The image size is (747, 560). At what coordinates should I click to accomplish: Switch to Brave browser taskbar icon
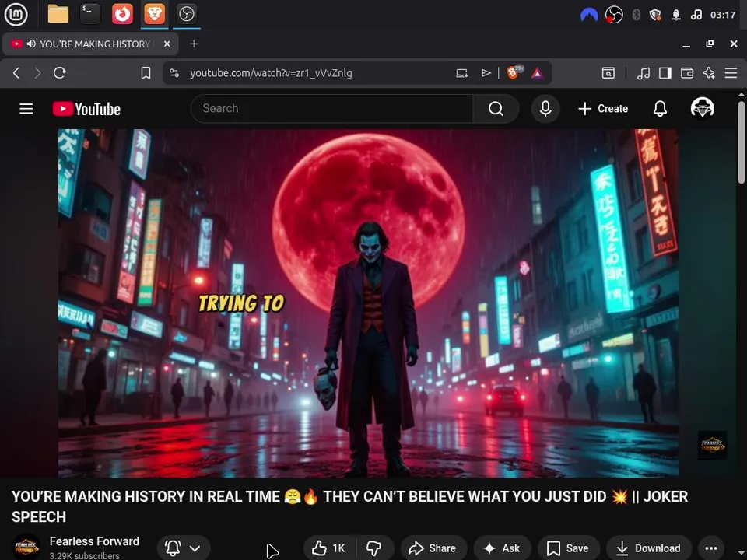(x=154, y=14)
